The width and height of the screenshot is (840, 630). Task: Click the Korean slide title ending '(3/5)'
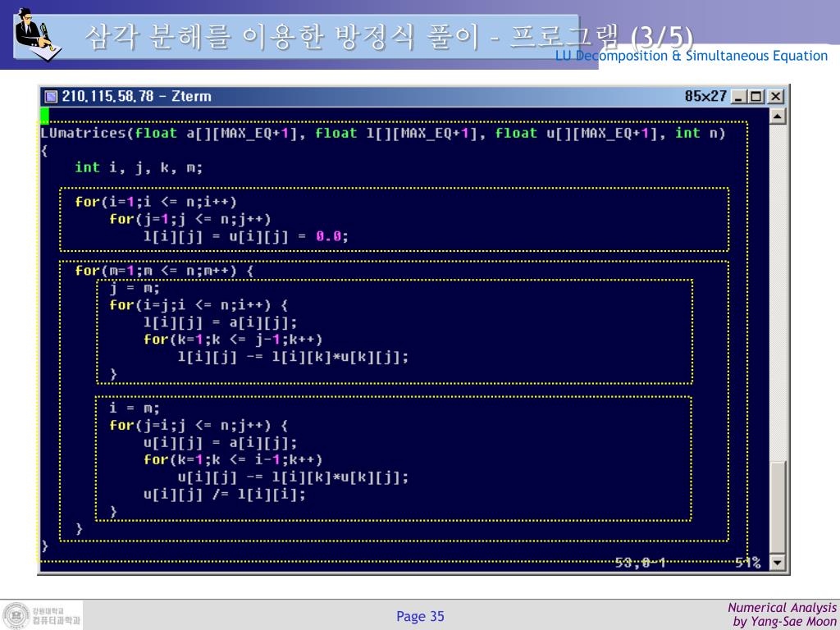click(390, 38)
